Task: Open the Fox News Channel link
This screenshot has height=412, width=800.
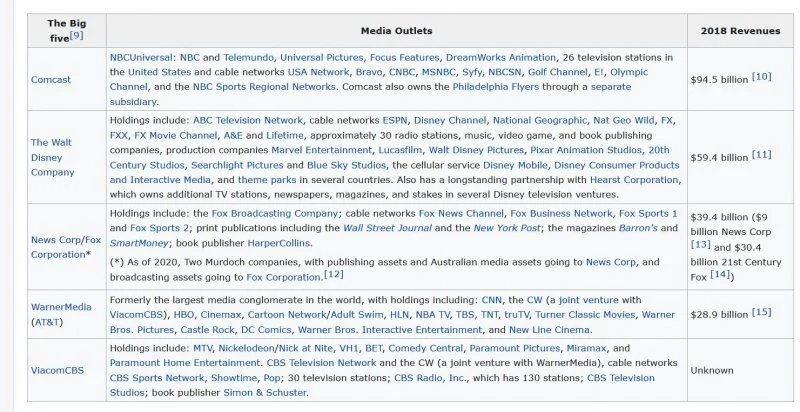Action: pos(461,214)
